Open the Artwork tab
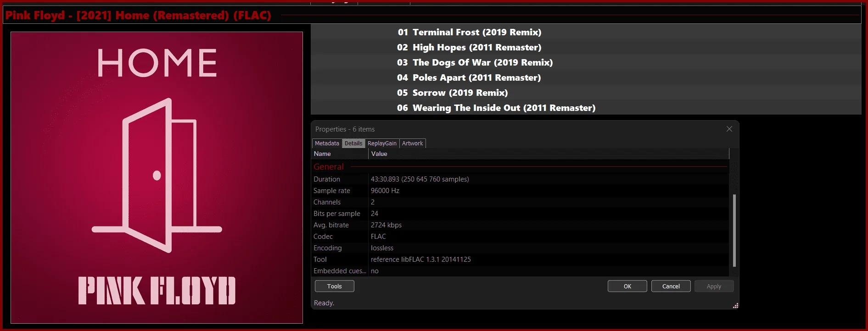This screenshot has height=331, width=868. (x=412, y=143)
